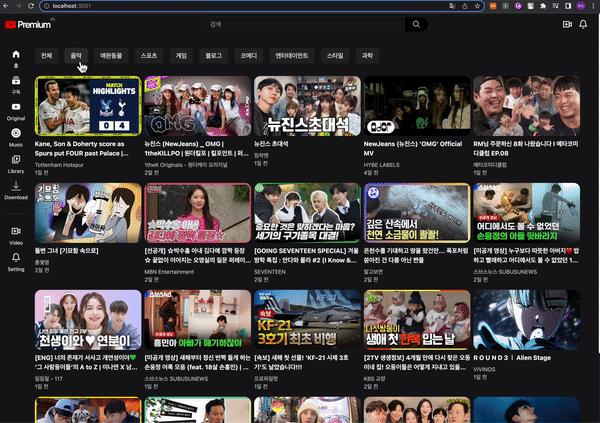Open the Setting bell icon in sidebar
This screenshot has width=600, height=423.
[16, 257]
